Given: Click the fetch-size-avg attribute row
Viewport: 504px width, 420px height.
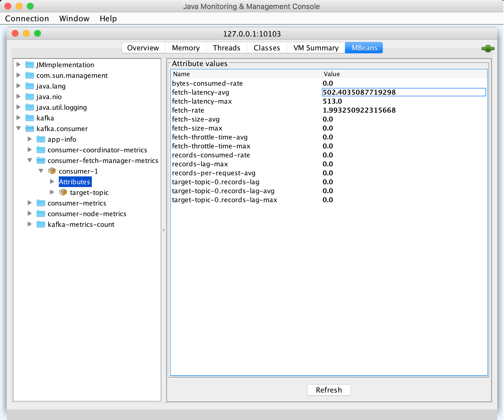Looking at the screenshot, I should 329,119.
